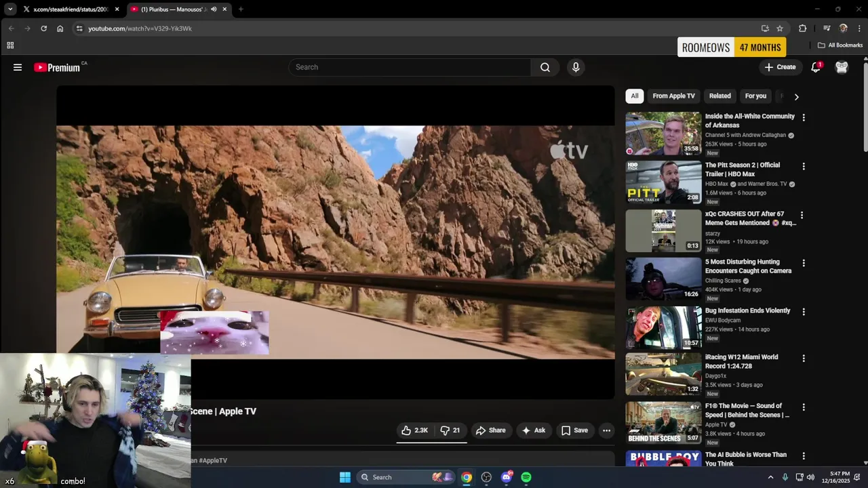Click the Create button
Screen dimensions: 868x488
[780, 67]
